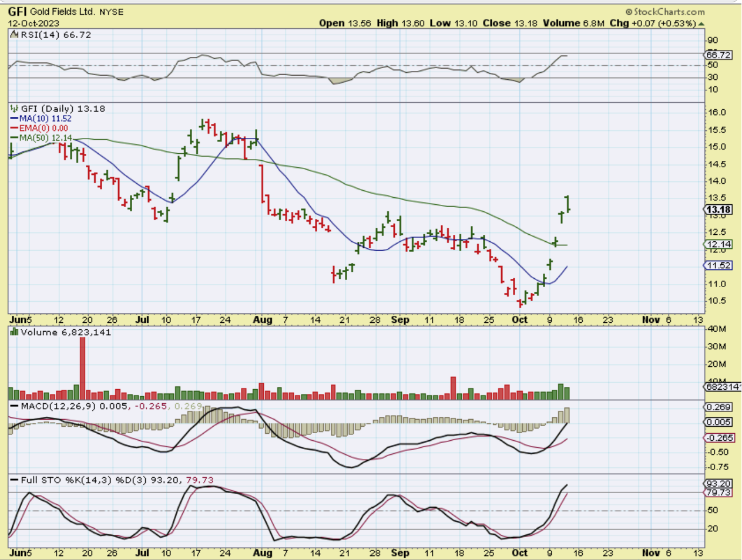
Task: Click the 93.20 stochastic %K value tag
Action: (718, 484)
